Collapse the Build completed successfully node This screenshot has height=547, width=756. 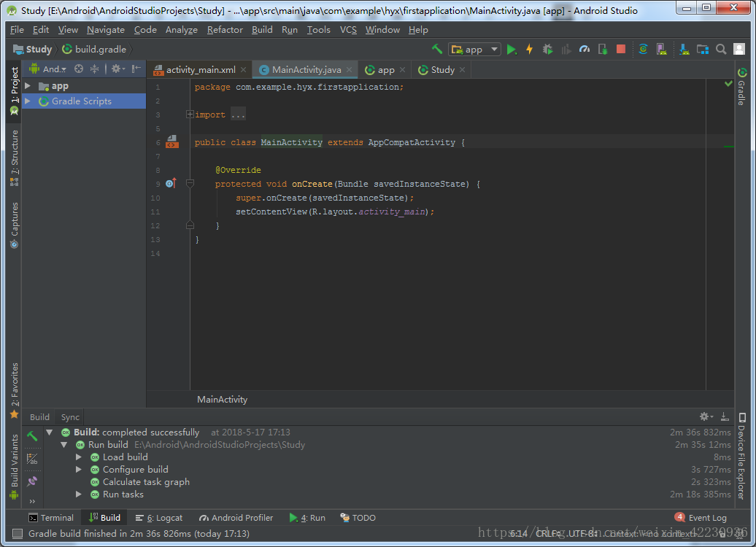(x=49, y=432)
